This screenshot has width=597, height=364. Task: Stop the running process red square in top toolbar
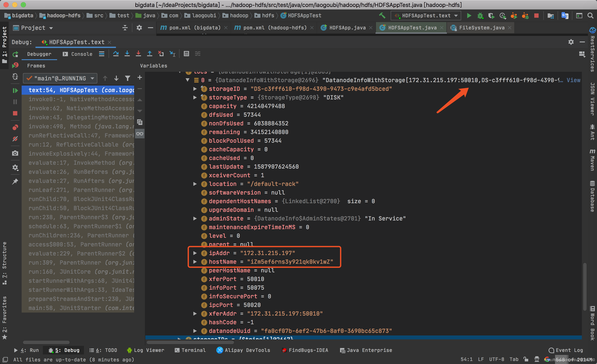click(536, 16)
